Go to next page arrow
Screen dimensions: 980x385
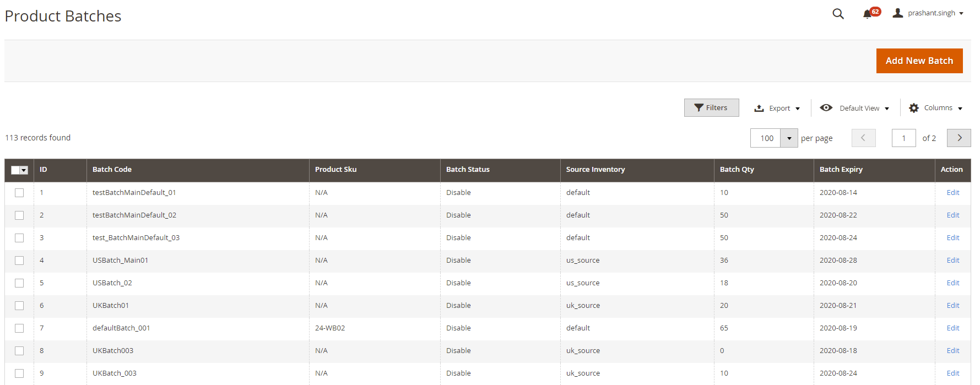tap(959, 138)
